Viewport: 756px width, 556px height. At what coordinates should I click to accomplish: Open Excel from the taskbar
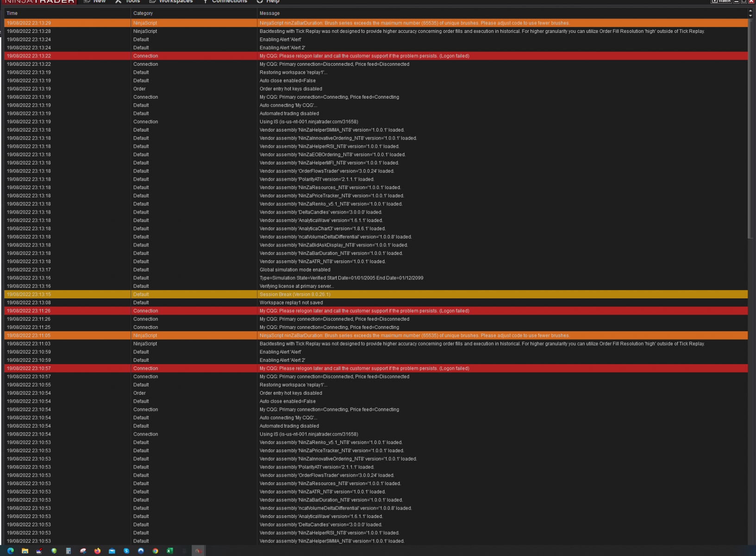tap(170, 551)
